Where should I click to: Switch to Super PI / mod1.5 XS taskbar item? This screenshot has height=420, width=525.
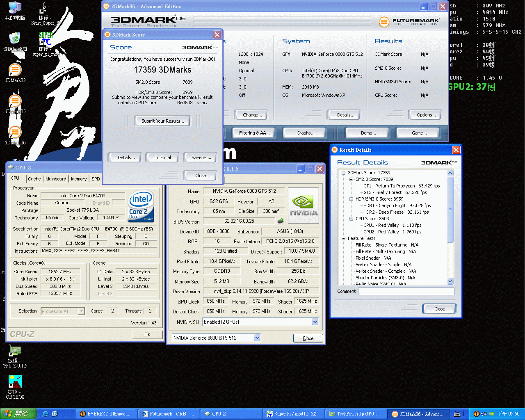click(293, 414)
